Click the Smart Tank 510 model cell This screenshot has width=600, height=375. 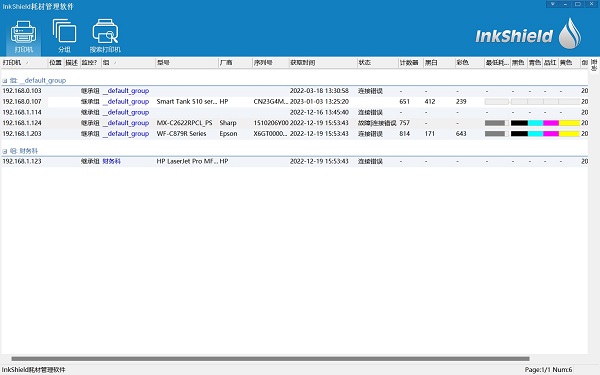[x=187, y=102]
